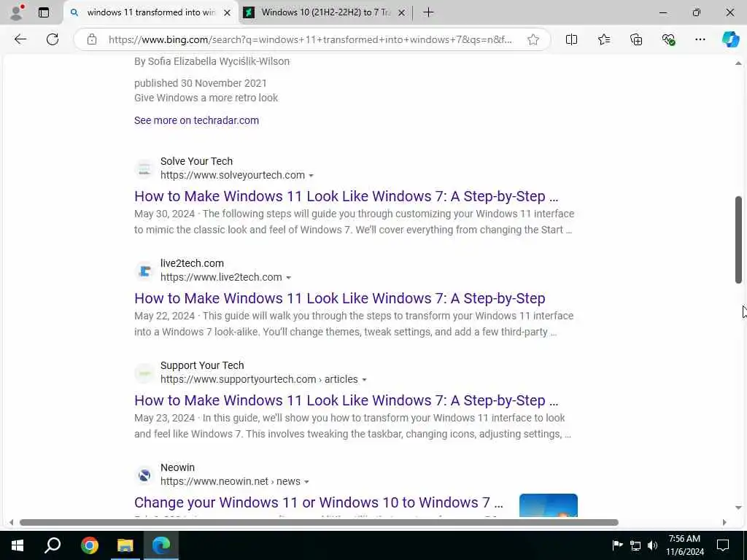Click the horizontal scrollbar thumb
This screenshot has height=560, width=747.
pyautogui.click(x=319, y=522)
